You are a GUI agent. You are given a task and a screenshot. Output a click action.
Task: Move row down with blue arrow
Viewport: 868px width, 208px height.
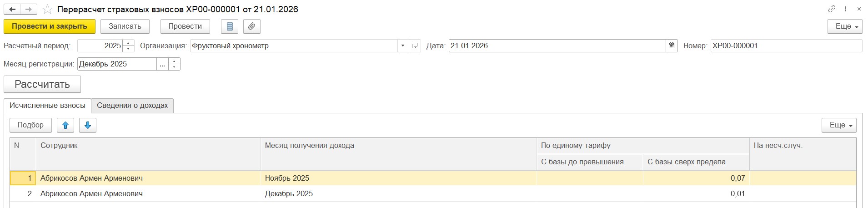coord(88,125)
